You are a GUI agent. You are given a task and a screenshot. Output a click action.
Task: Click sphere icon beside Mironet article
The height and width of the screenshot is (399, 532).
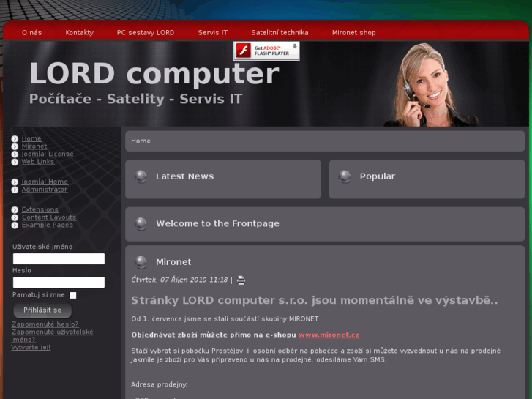141,262
